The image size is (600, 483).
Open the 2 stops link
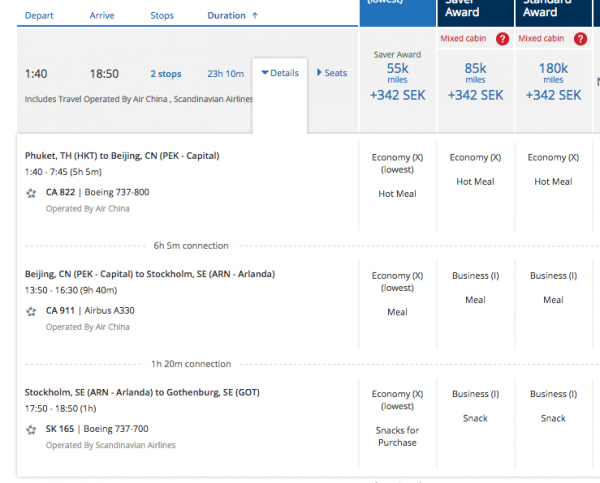(166, 74)
